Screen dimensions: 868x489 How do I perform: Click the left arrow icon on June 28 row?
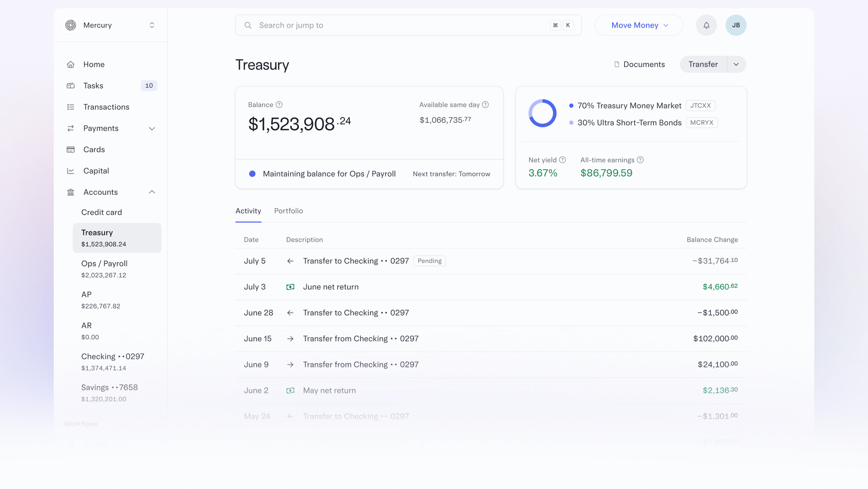point(290,313)
